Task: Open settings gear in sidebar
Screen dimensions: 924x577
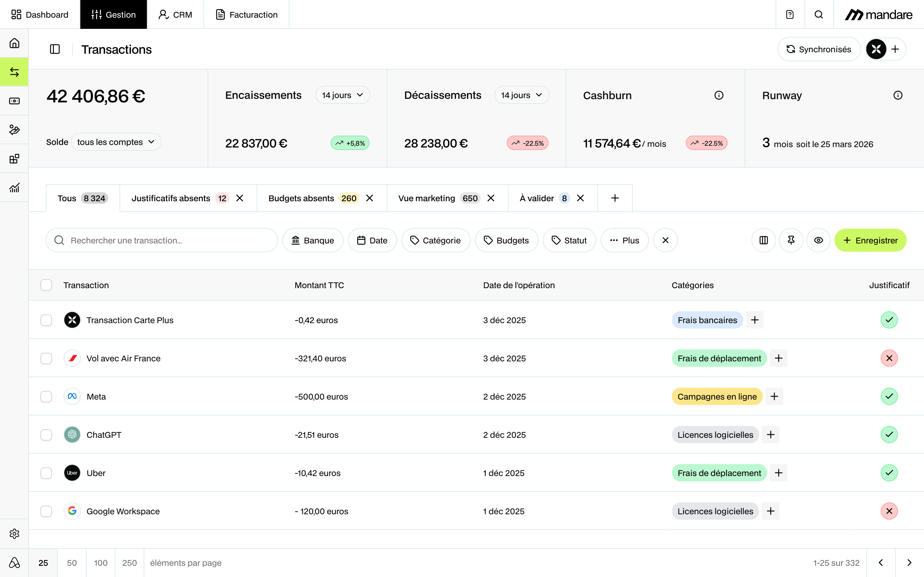Action: click(x=14, y=533)
